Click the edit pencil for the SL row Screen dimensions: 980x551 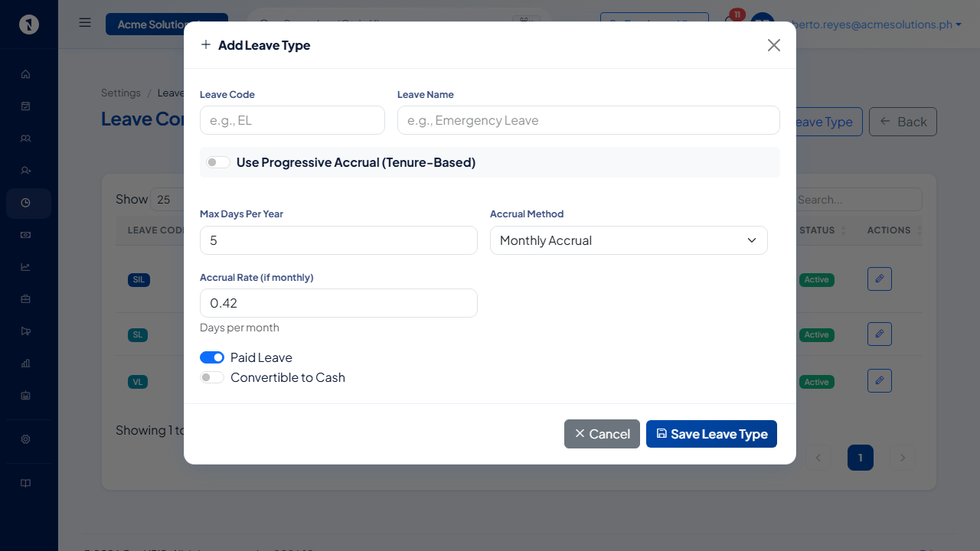880,334
